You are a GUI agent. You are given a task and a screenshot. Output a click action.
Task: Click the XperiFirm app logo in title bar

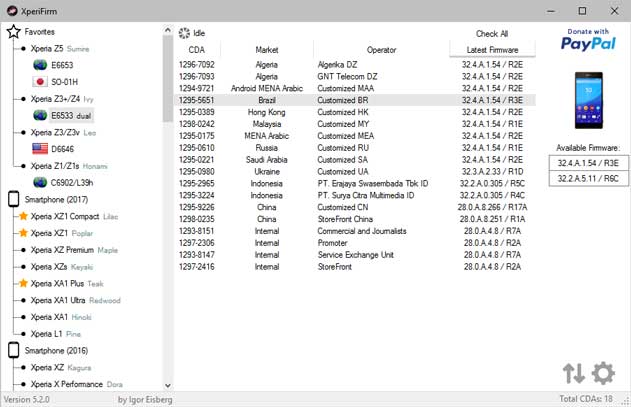[12, 11]
